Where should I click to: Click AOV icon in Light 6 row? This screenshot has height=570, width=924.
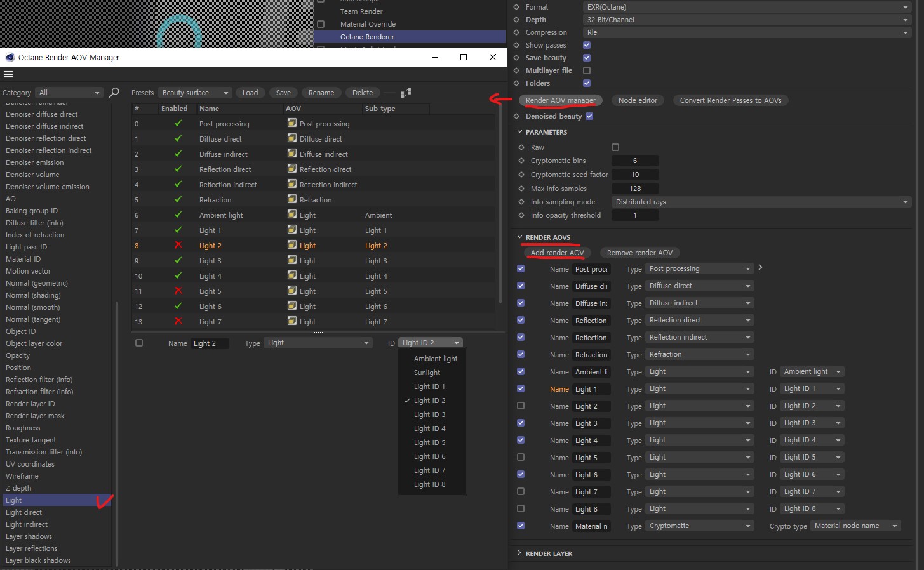(x=292, y=306)
